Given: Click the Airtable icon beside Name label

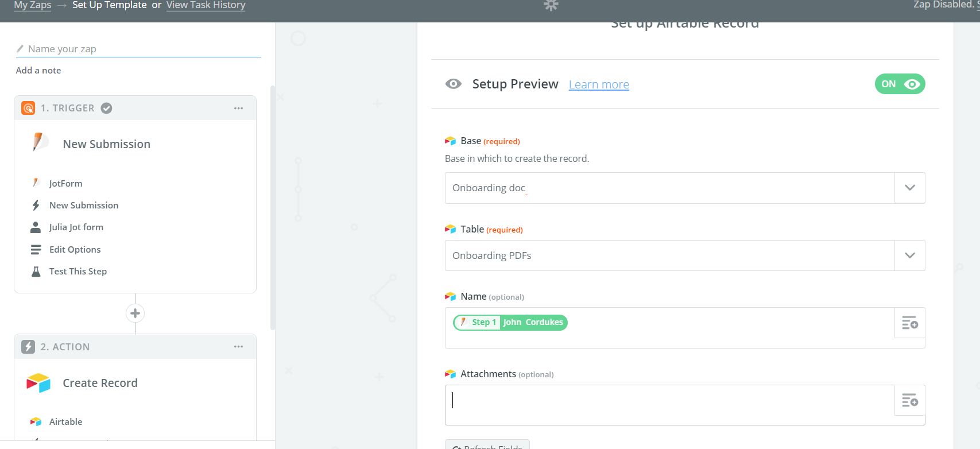Looking at the screenshot, I should tap(450, 296).
